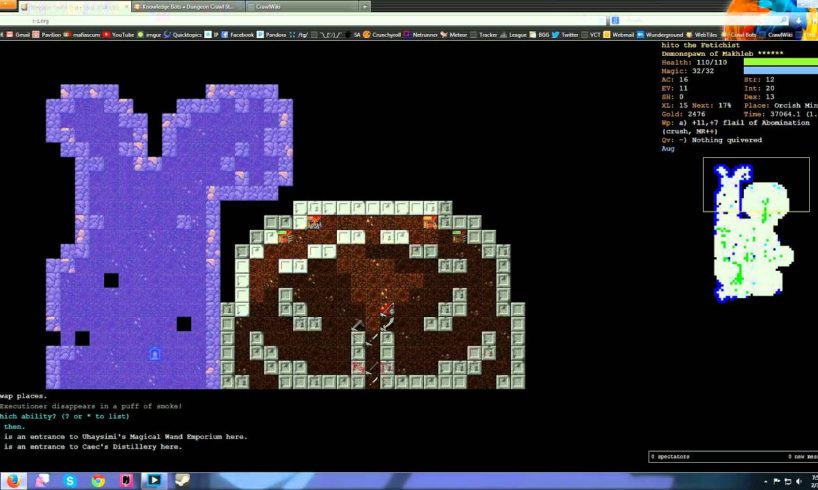818x490 pixels.
Task: Click the Facebook bookmark icon
Action: click(225, 34)
